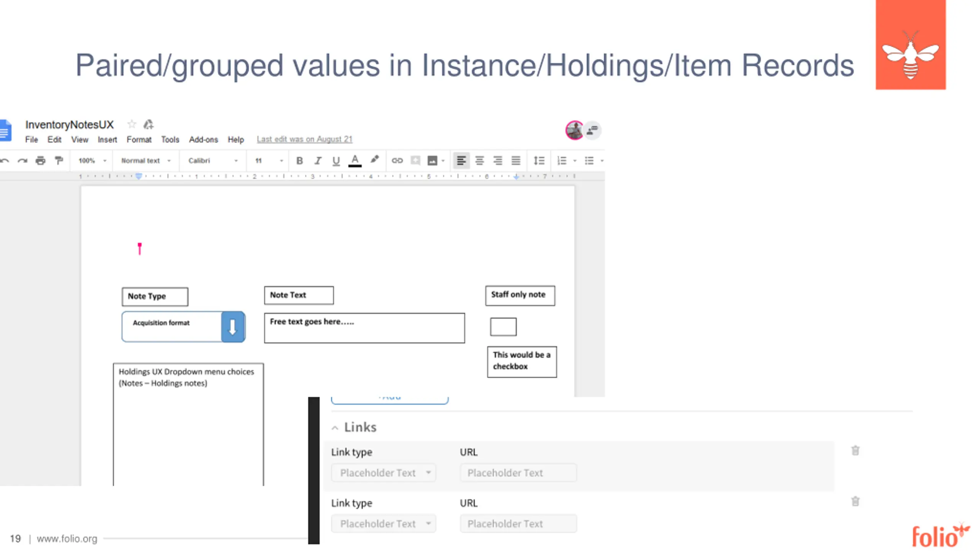Click the Add comment icon
The width and height of the screenshot is (980, 551).
coord(415,161)
